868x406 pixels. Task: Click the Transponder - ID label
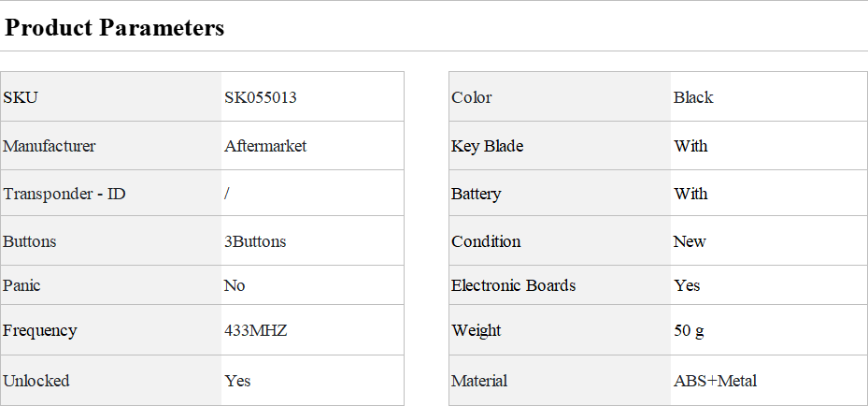coord(64,195)
